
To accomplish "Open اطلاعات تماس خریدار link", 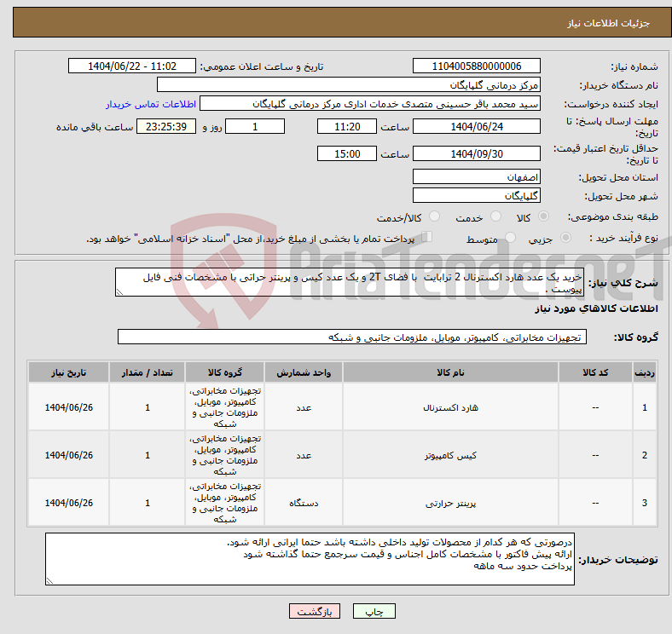I will coord(151,104).
